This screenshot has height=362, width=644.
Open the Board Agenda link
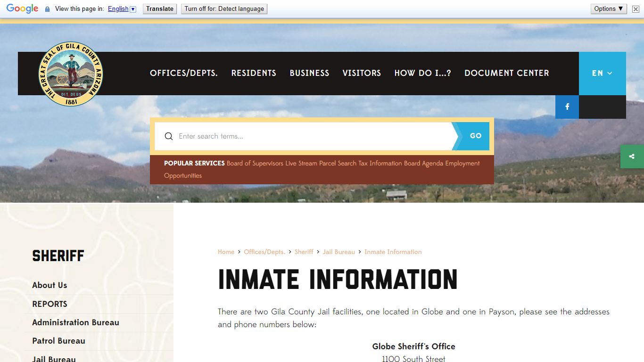tap(424, 164)
